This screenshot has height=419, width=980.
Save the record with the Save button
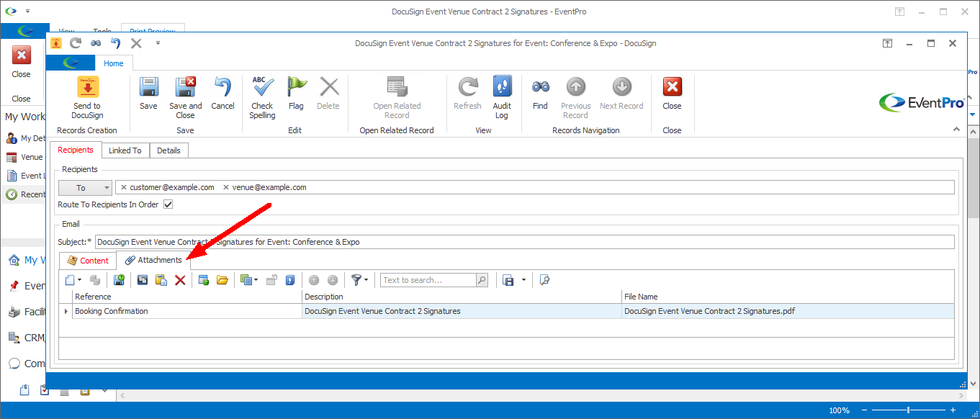point(148,94)
